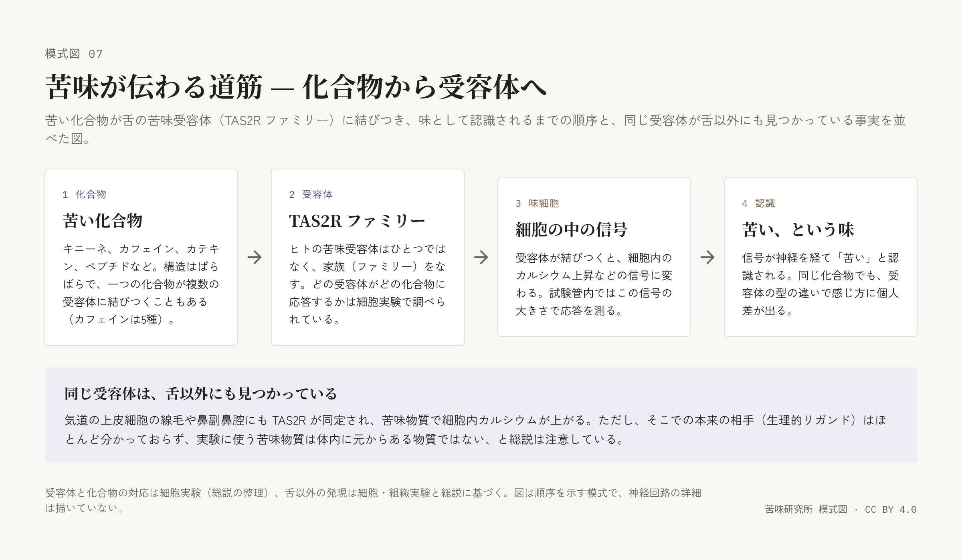This screenshot has height=560, width=962.
Task: Click the card heading TAS2R ファミリー
Action: (x=357, y=221)
